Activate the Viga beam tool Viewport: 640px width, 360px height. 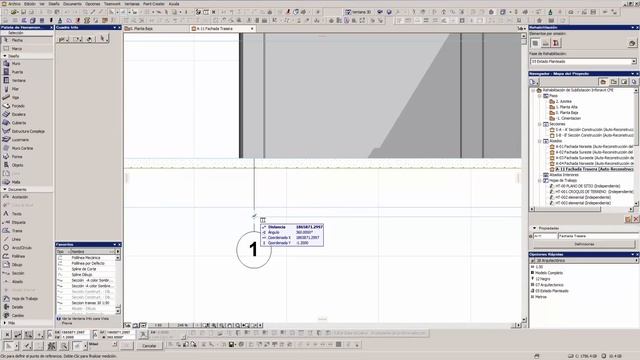[x=27, y=98]
